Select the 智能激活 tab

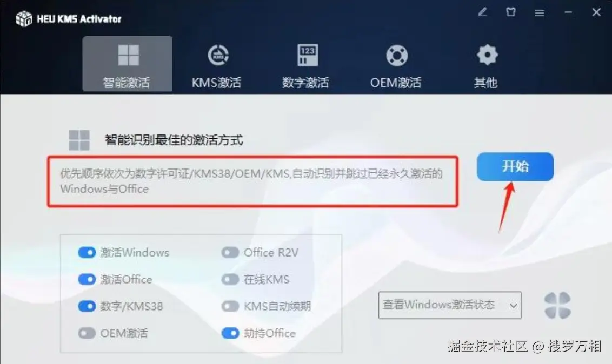127,64
